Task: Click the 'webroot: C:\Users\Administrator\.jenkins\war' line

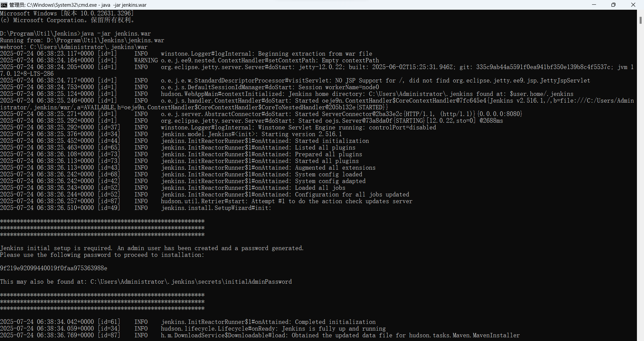Action: click(x=74, y=47)
